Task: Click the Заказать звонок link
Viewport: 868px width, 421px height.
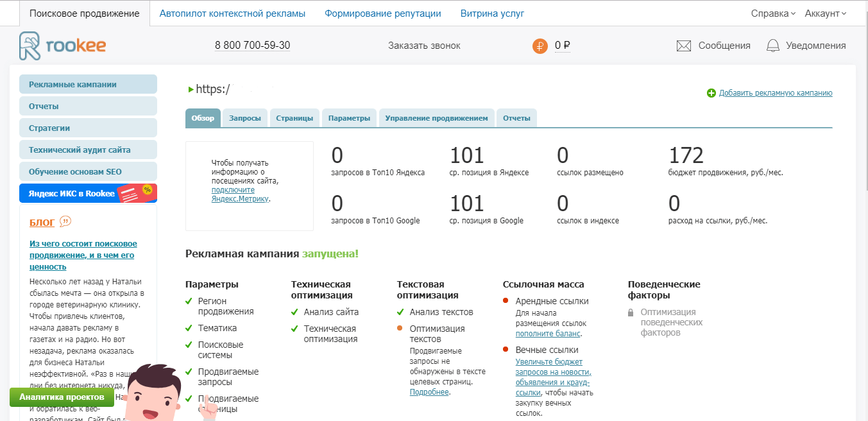Action: (x=424, y=46)
